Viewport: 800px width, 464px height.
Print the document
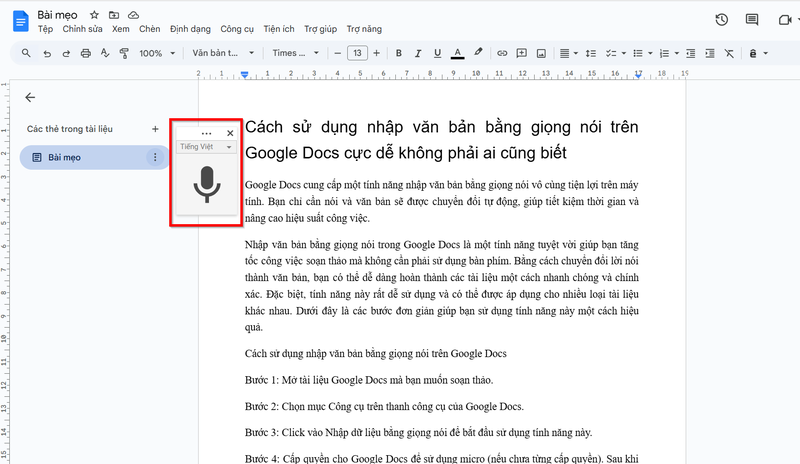coord(85,53)
